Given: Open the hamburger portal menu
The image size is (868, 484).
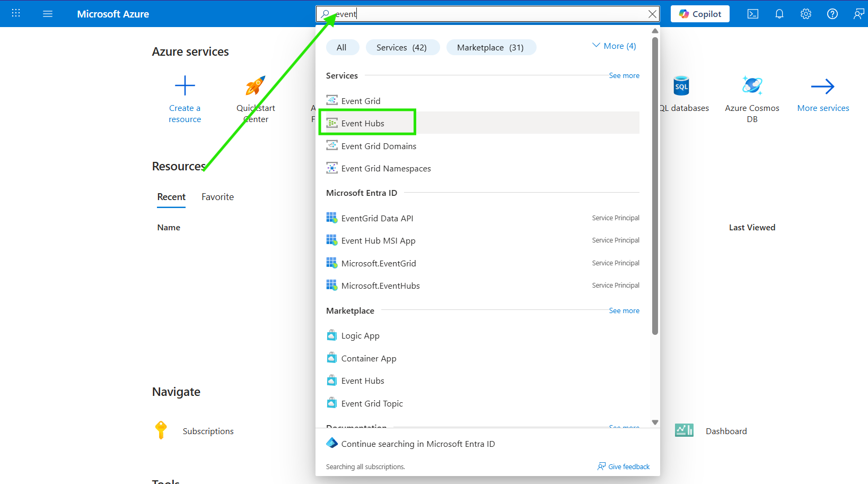Looking at the screenshot, I should (x=48, y=14).
